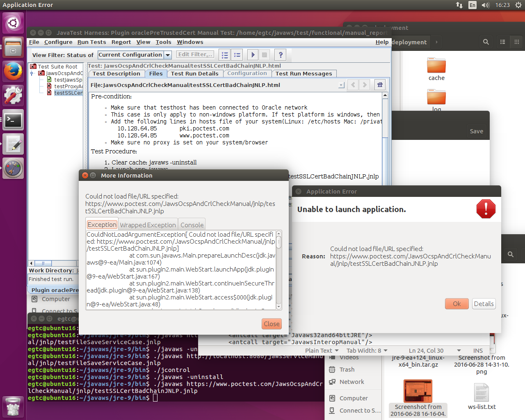Viewport: 525px width, 420px height.
Task: Click the sound volume indicator
Action: click(x=486, y=5)
